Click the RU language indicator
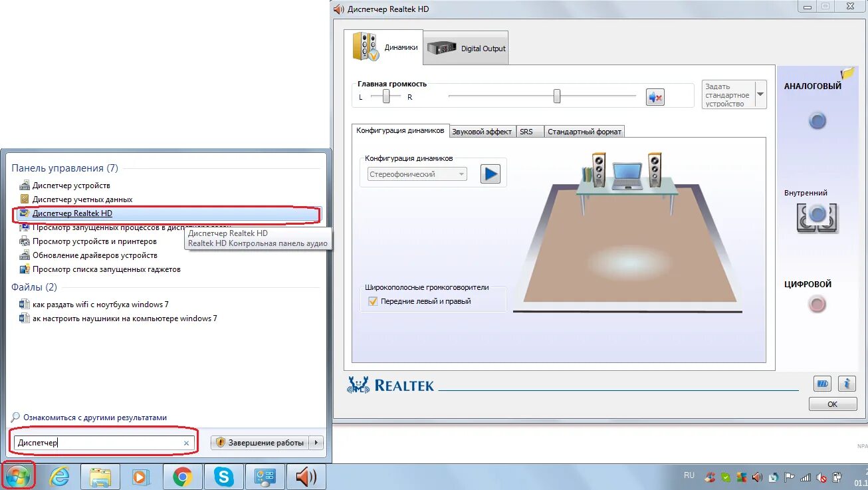 click(x=689, y=475)
